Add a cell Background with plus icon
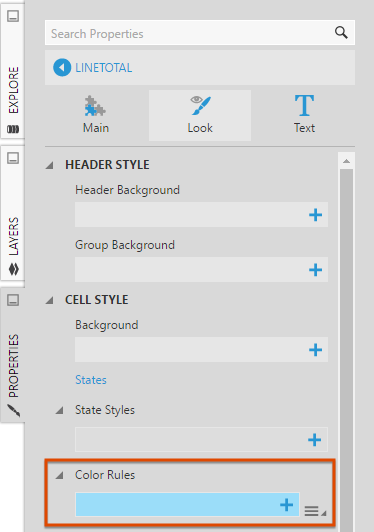The height and width of the screenshot is (532, 374). (x=315, y=350)
